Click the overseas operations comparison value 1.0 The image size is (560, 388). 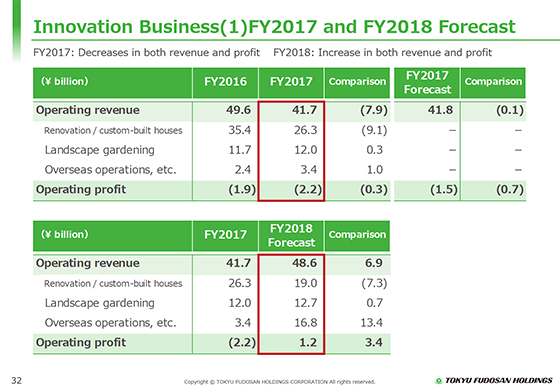coord(375,170)
